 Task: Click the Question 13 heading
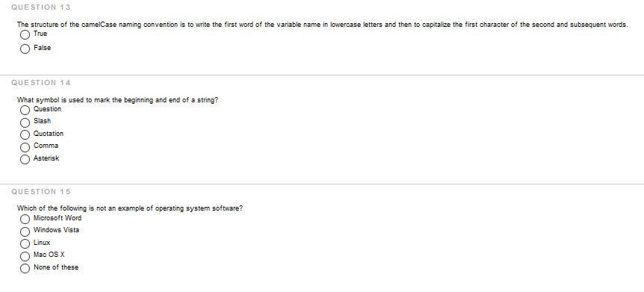[x=41, y=7]
